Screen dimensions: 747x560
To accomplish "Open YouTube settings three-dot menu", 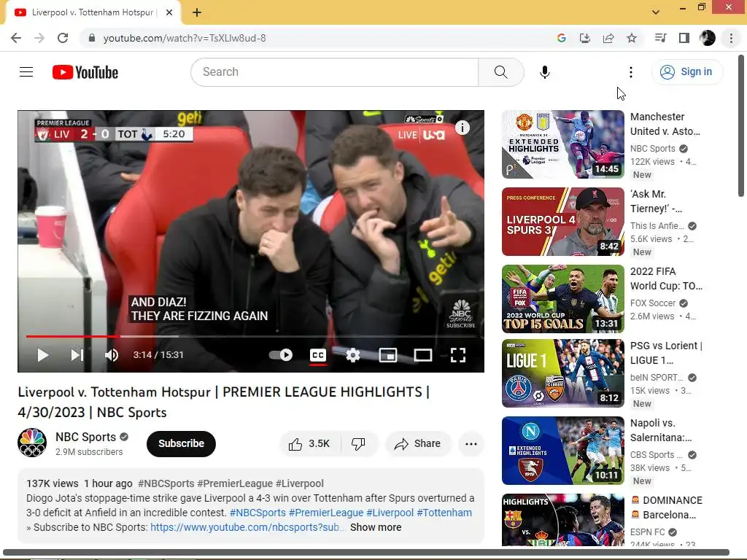I will (631, 72).
